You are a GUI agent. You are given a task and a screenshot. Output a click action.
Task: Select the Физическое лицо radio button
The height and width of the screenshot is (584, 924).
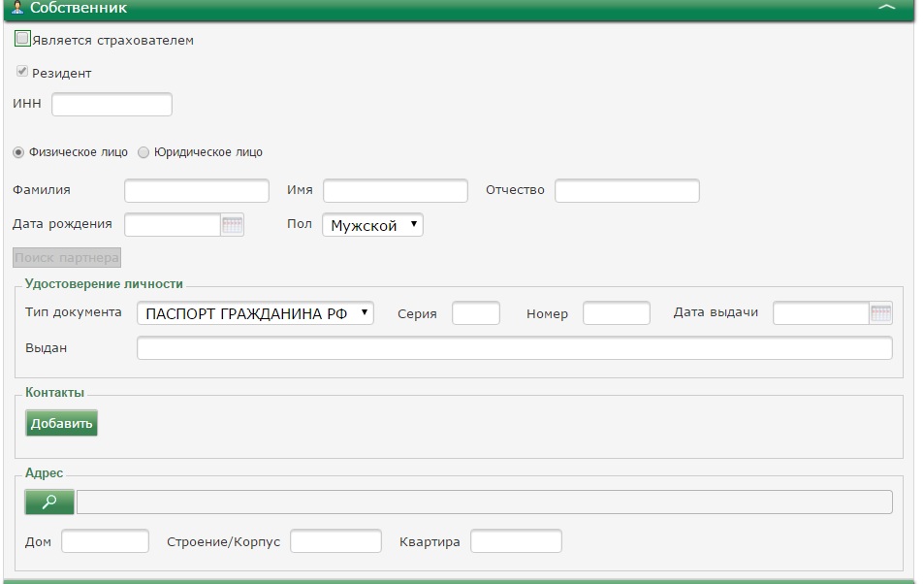(x=18, y=152)
